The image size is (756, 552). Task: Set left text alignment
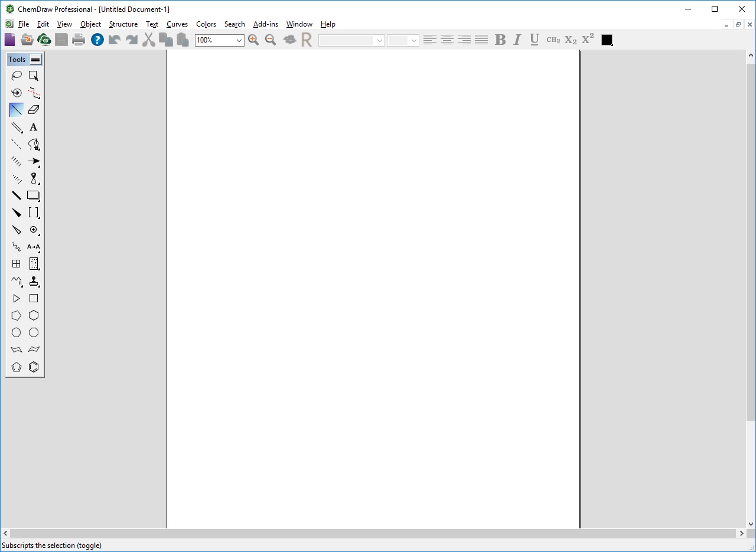pos(430,40)
